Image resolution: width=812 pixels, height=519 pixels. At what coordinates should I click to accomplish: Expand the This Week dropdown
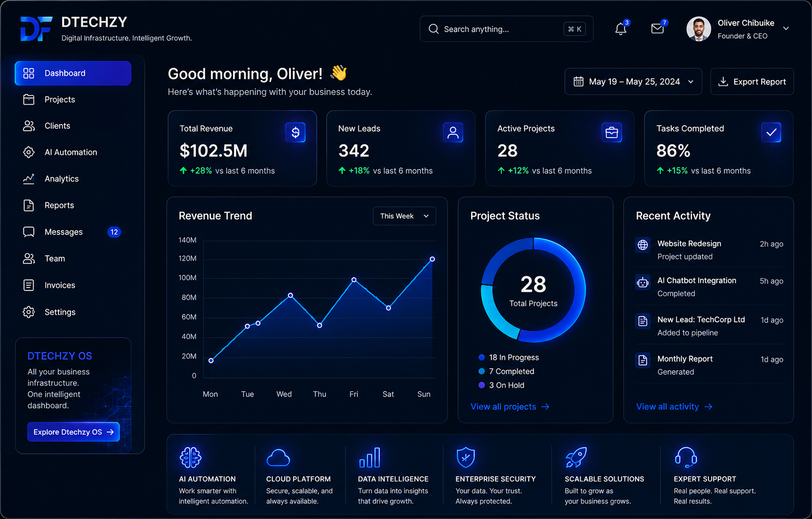click(x=404, y=216)
